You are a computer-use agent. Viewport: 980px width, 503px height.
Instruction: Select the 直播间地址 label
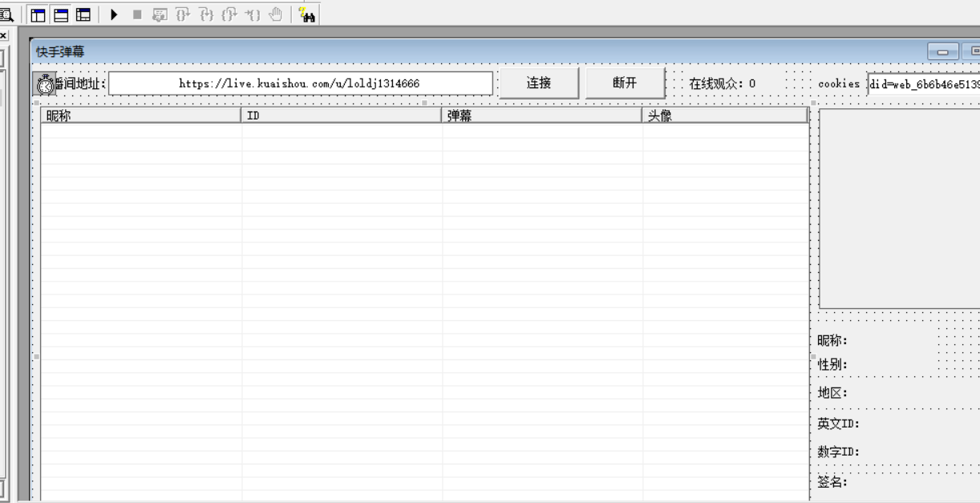[x=80, y=83]
